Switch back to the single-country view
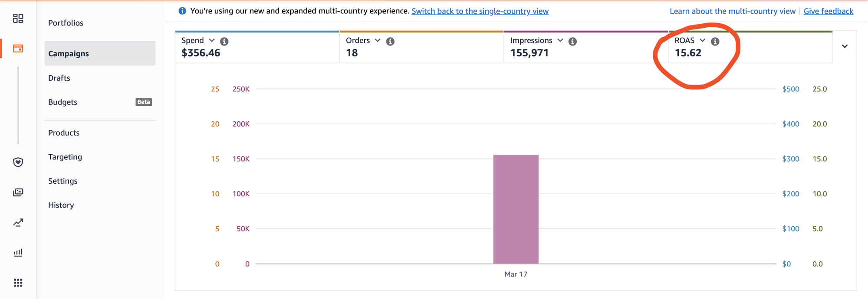 pyautogui.click(x=480, y=11)
